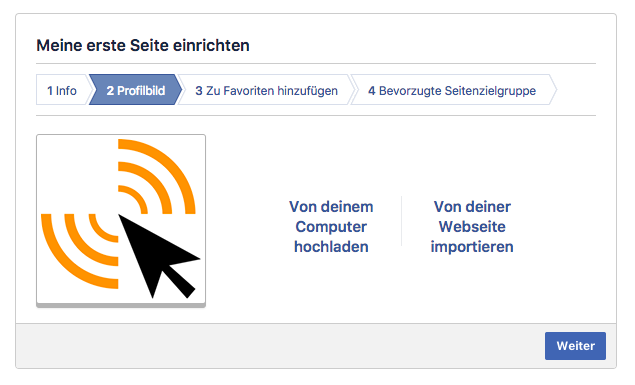Click the number 3 of Favoriten step
Screen dimensions: 635x385
pos(199,91)
